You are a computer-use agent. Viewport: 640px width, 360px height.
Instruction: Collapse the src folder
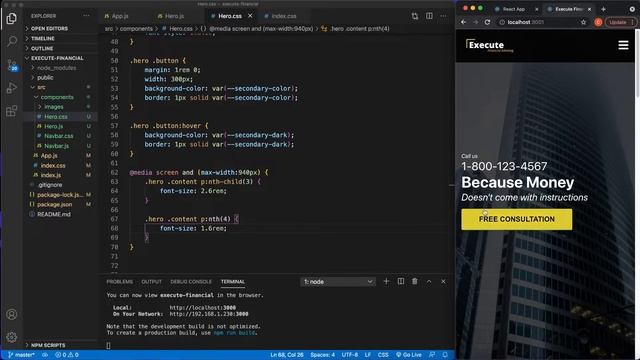[x=41, y=87]
